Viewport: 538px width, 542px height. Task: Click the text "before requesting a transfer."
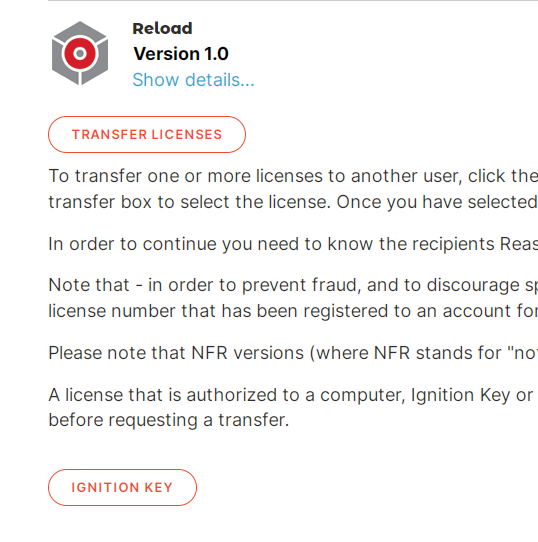pos(169,420)
